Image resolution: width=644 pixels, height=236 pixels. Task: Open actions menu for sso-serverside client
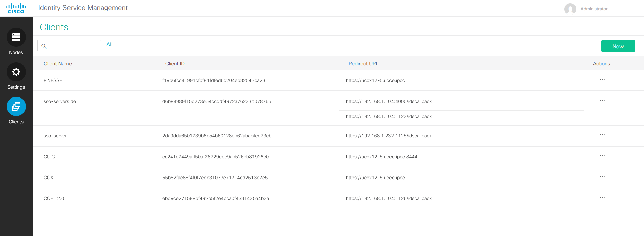tap(602, 101)
